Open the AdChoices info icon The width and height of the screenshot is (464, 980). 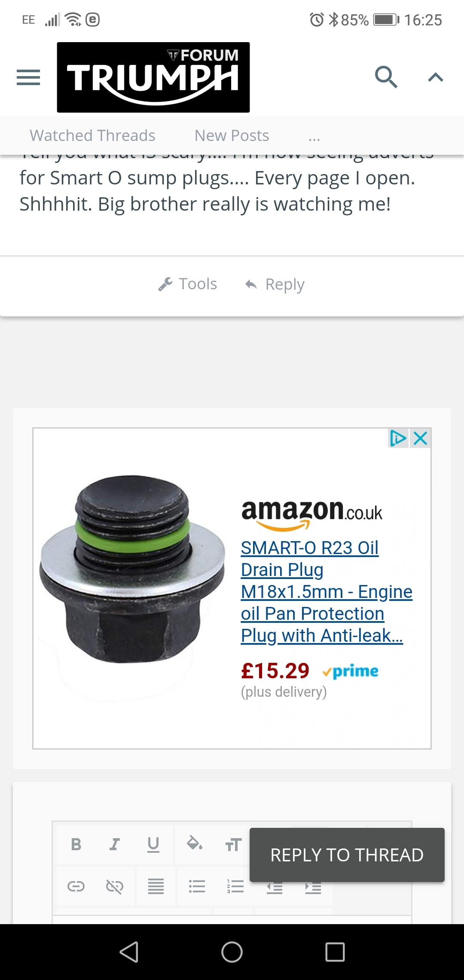point(398,438)
